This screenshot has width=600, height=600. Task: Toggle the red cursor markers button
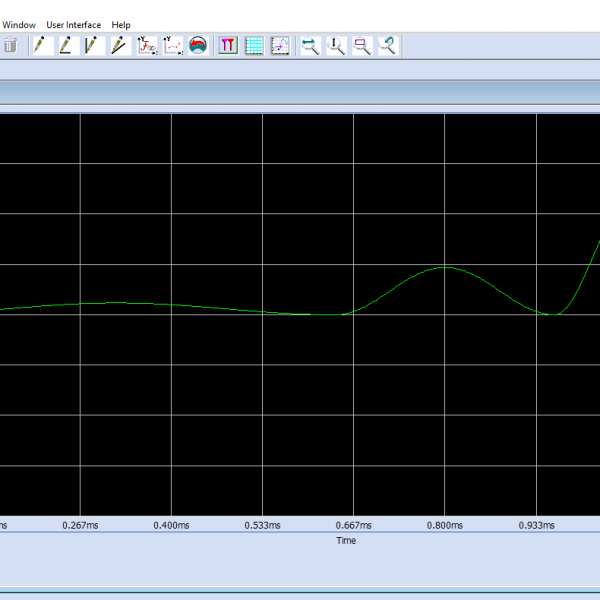coord(228,45)
